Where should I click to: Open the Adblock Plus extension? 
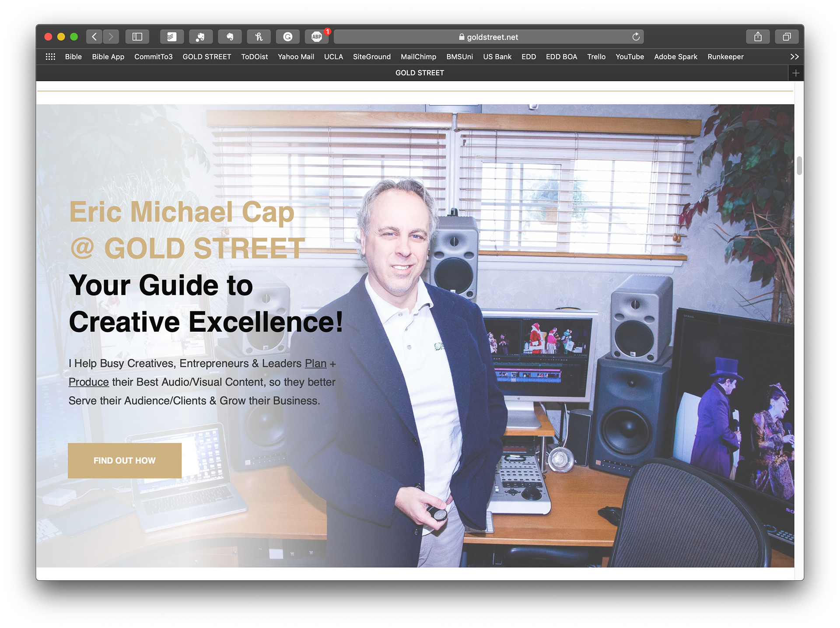[317, 37]
